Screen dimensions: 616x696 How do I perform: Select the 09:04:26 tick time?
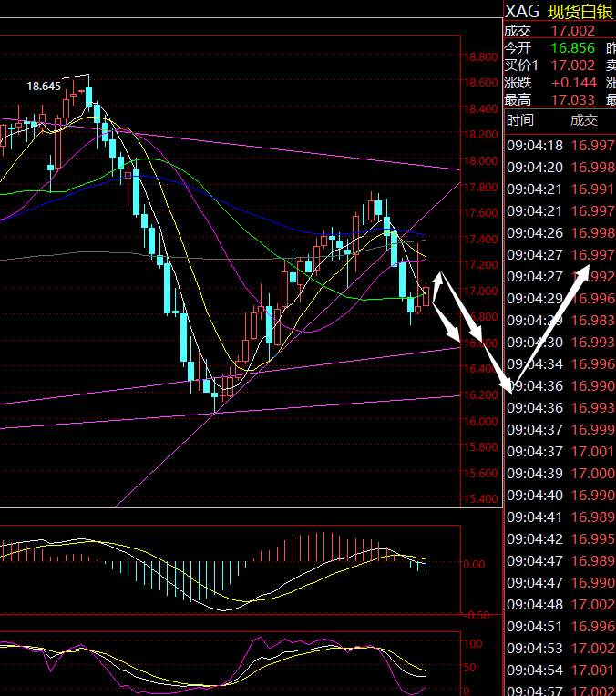[x=535, y=232]
